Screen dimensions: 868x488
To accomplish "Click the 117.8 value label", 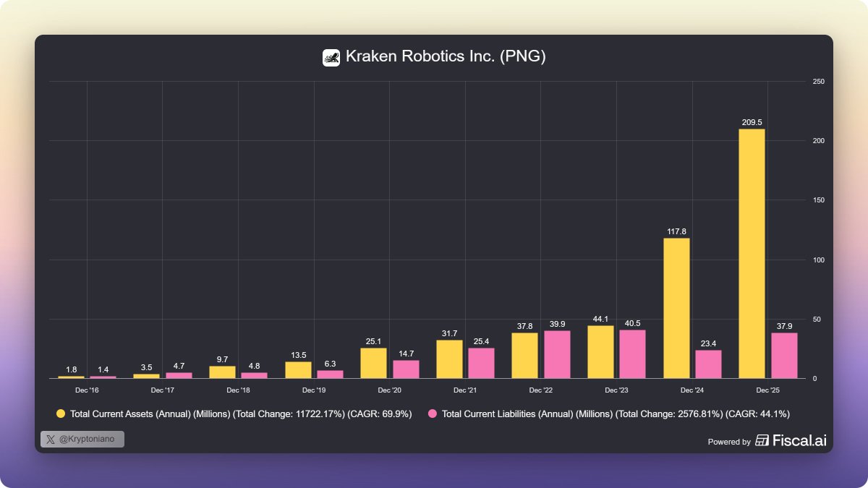I will [x=676, y=231].
